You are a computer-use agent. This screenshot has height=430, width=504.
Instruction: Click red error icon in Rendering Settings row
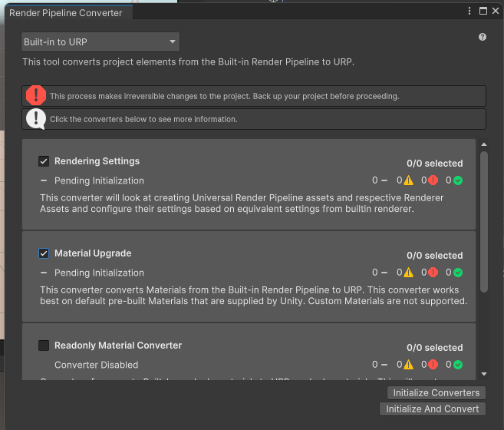pos(433,180)
